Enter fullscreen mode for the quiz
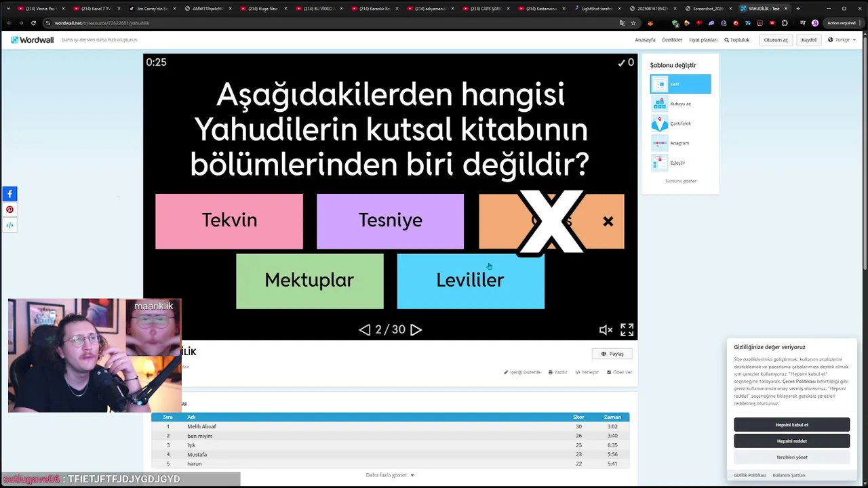 tap(627, 330)
